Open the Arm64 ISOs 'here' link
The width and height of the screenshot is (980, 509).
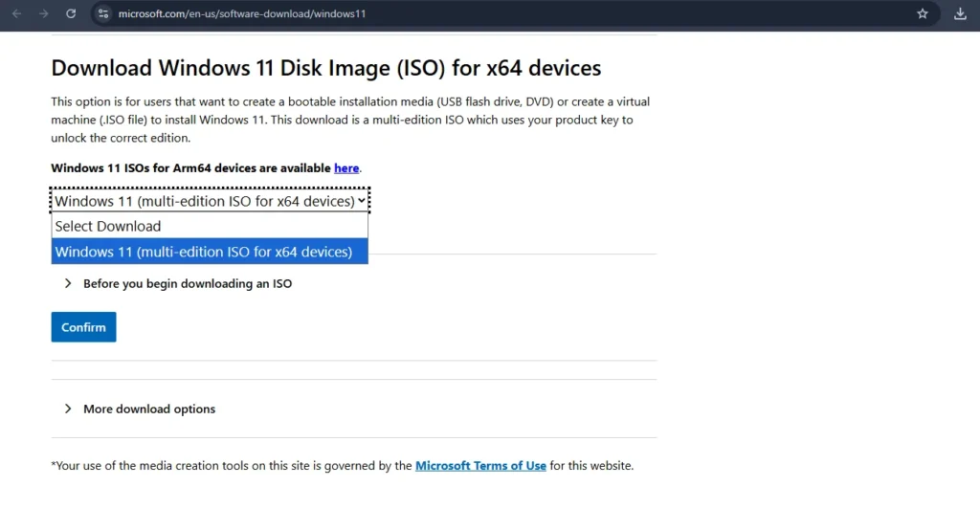point(346,168)
